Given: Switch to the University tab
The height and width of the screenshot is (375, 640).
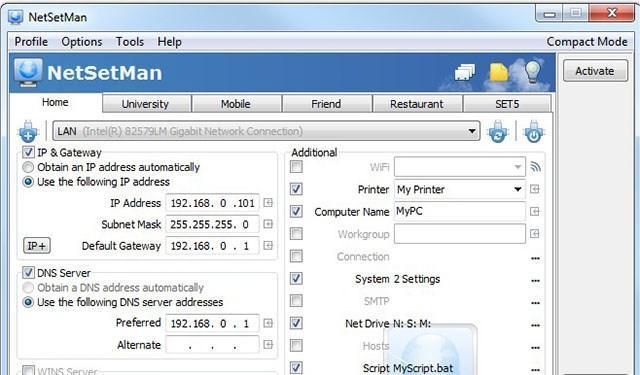Looking at the screenshot, I should click(x=147, y=104).
